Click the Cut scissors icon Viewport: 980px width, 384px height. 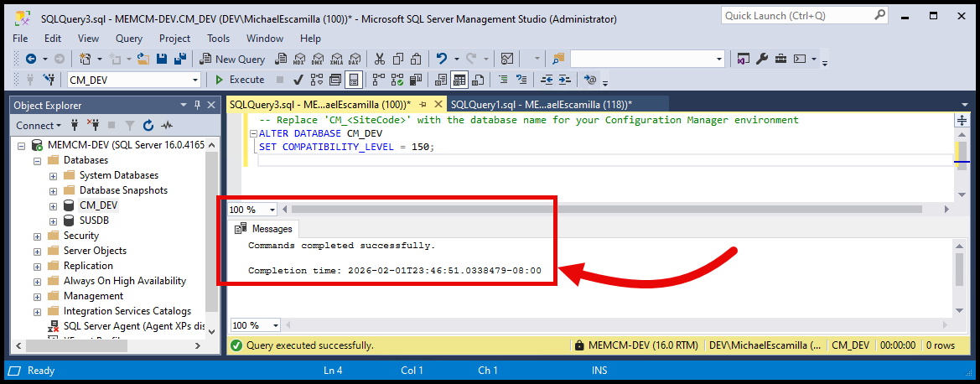click(x=380, y=59)
